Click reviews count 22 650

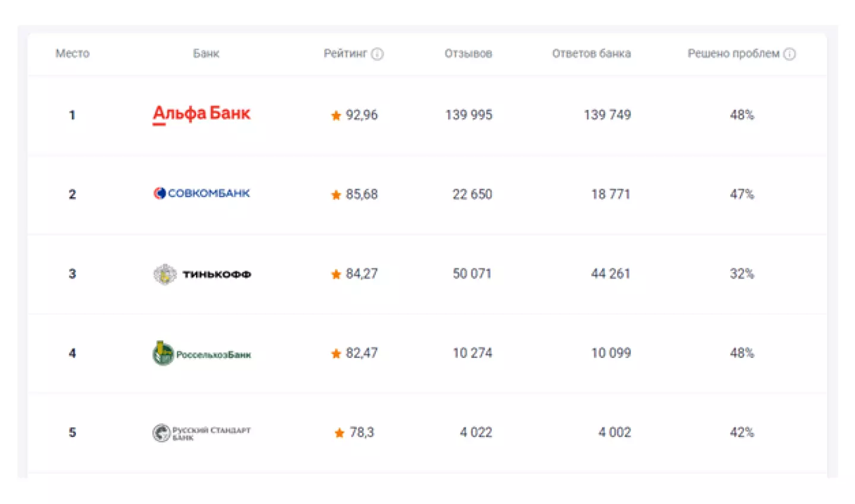click(473, 194)
